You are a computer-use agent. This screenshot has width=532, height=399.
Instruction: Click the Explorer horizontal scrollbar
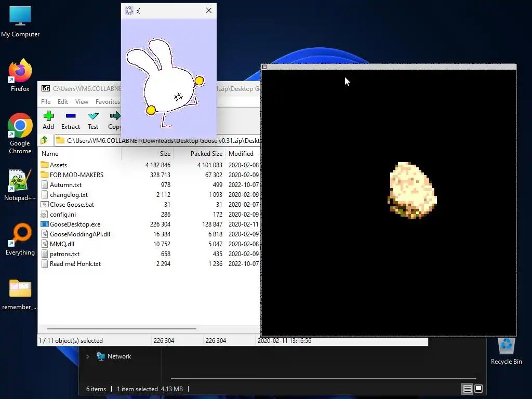pos(323,378)
